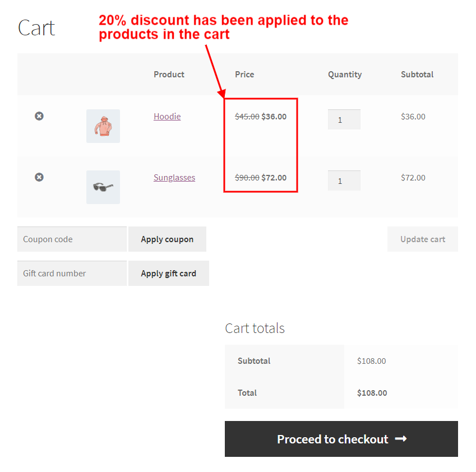Click the Cart totals Total amount $108.00

coord(372,393)
